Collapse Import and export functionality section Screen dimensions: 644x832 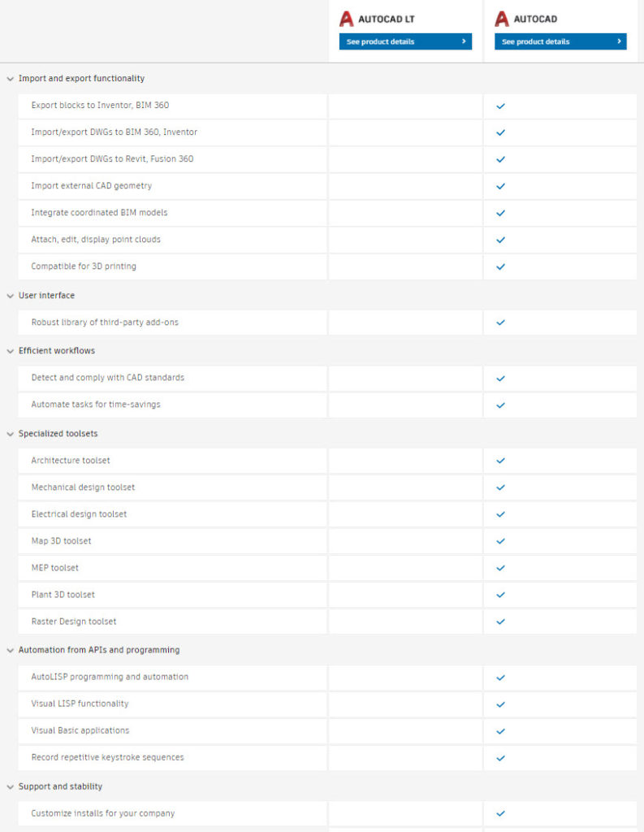[10, 79]
